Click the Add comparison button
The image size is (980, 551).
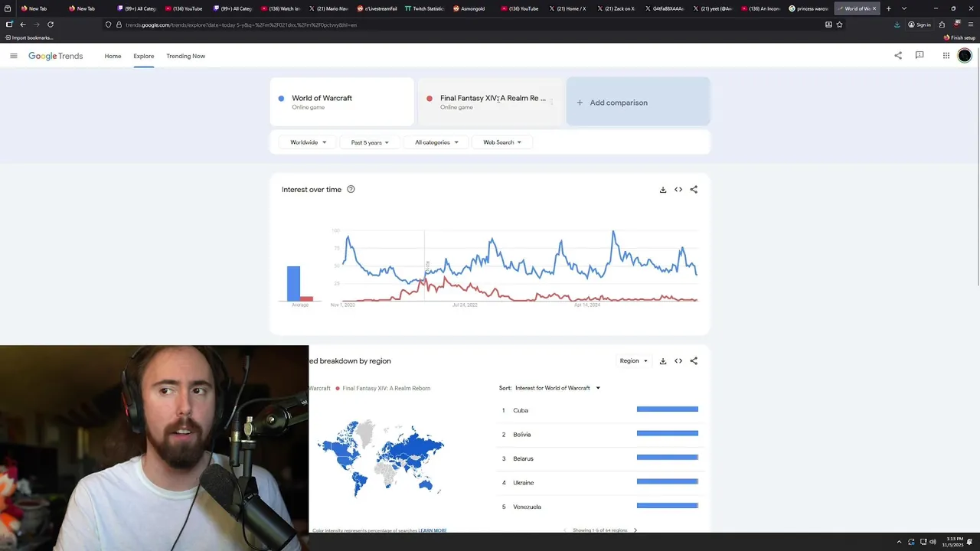638,102
